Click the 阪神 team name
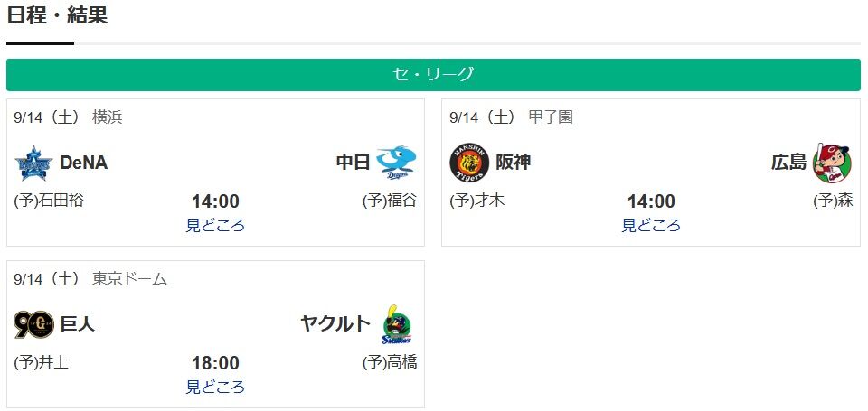Viewport: 868px width, 411px height. click(514, 163)
